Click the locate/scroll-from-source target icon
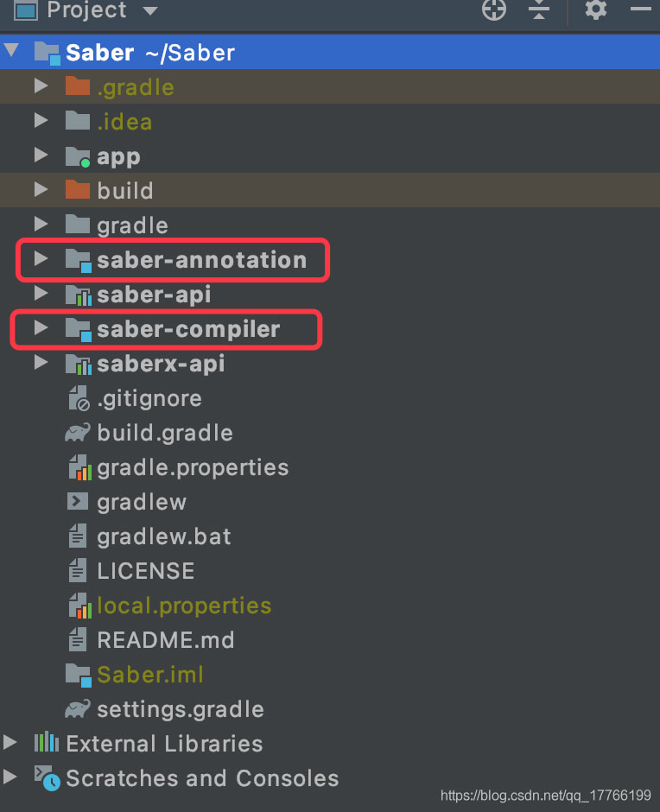This screenshot has height=812, width=660. (x=493, y=10)
